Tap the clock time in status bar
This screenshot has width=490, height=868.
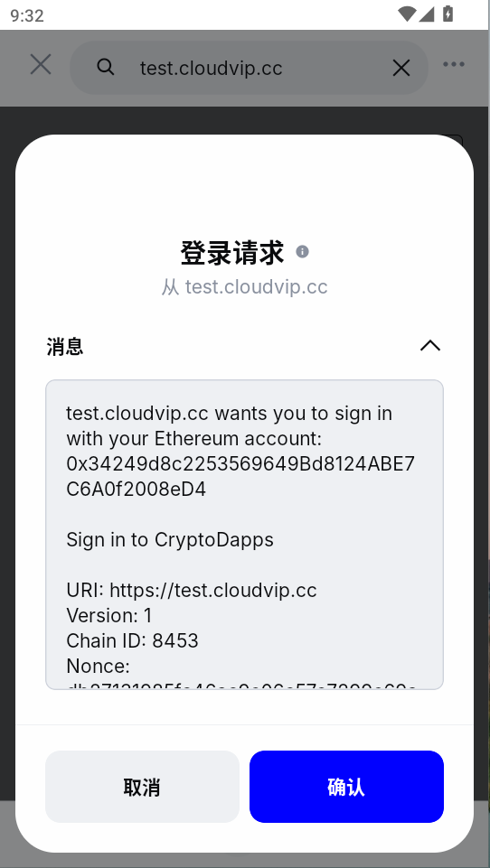point(26,15)
